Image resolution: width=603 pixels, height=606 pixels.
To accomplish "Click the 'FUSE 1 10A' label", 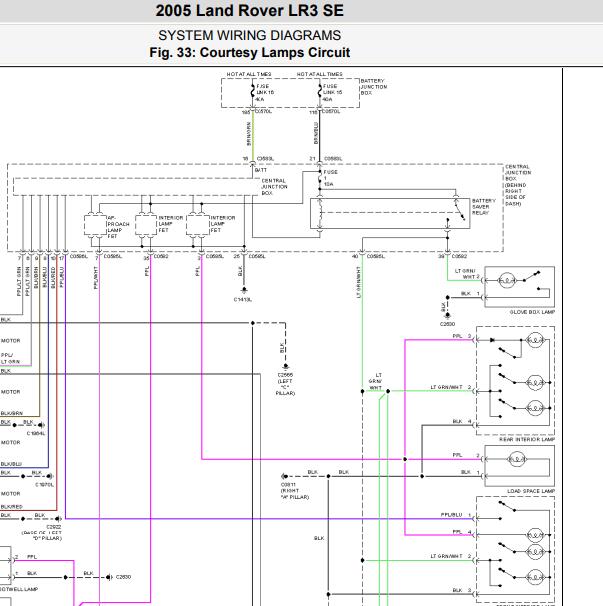I will (330, 178).
